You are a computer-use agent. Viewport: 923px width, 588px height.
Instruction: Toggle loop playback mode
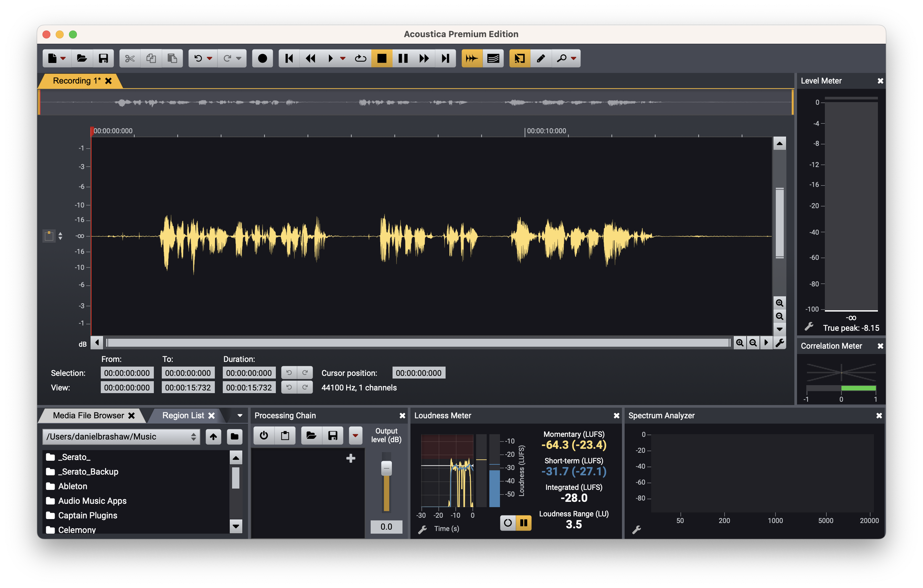click(x=360, y=58)
